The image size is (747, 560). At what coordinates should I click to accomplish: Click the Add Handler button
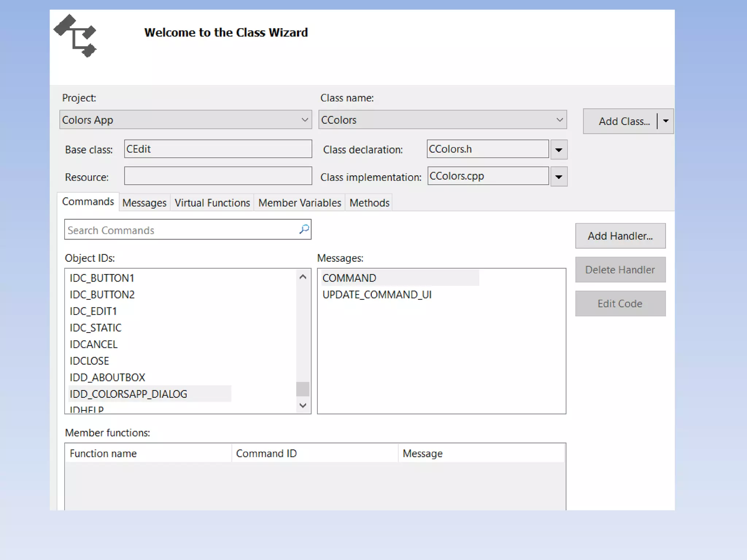620,236
